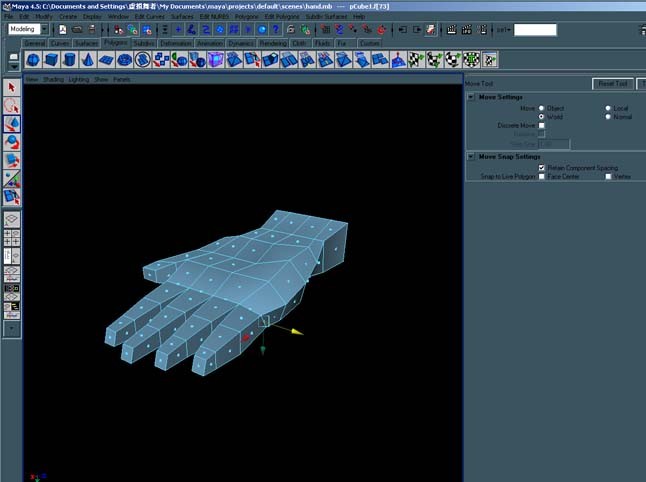Create a polygon cube from shelf
The width and height of the screenshot is (646, 482).
tap(51, 60)
